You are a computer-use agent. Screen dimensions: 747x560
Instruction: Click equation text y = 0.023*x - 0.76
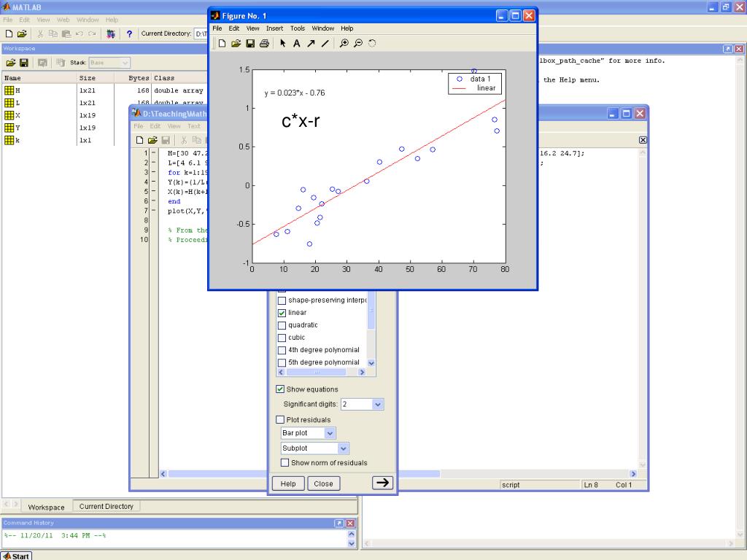coord(295,93)
